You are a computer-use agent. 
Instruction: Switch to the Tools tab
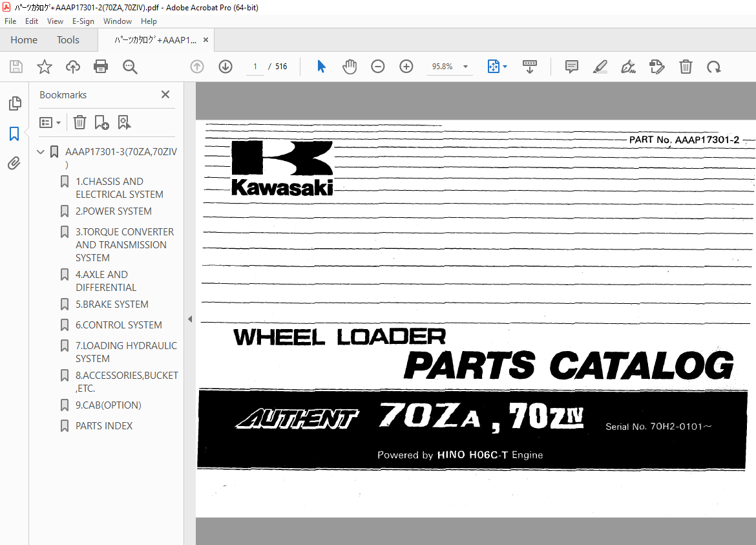[x=68, y=40]
